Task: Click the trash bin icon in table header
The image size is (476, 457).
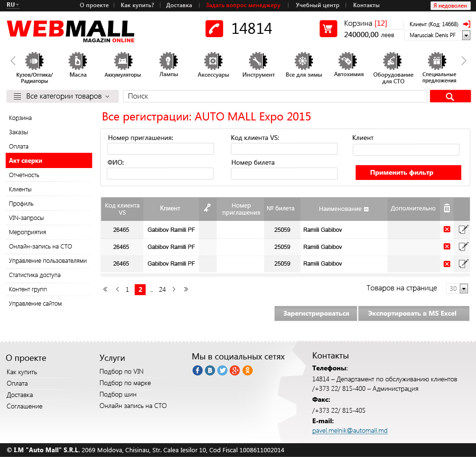Action: tap(447, 208)
